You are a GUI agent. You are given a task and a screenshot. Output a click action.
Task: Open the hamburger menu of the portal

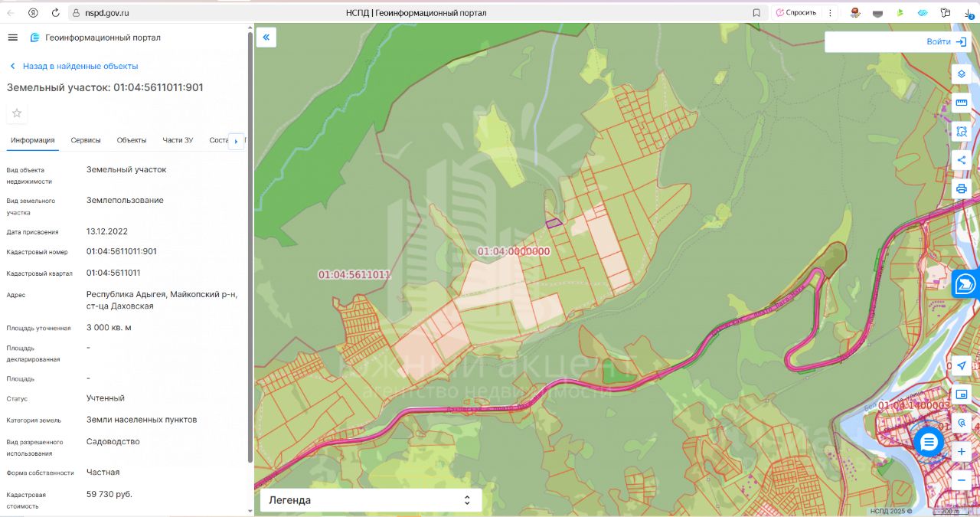(12, 38)
